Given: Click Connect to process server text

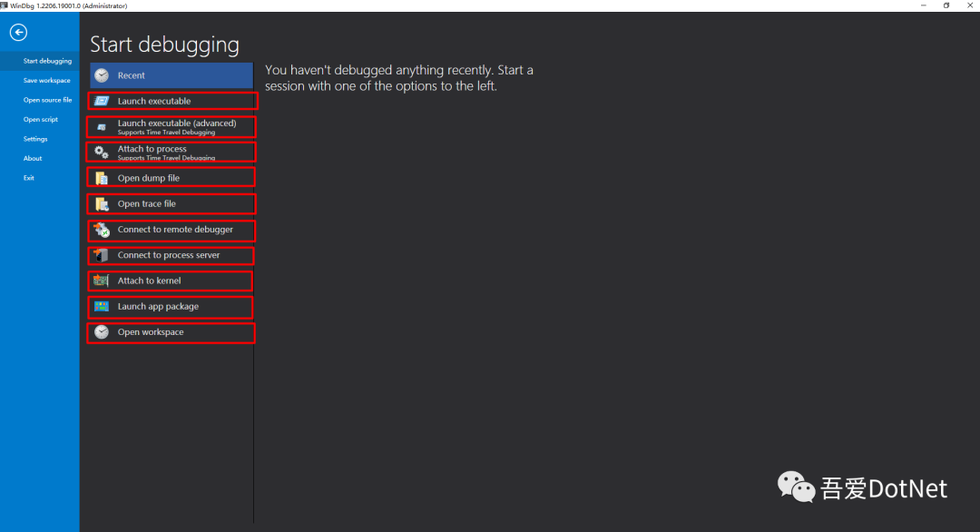Looking at the screenshot, I should tap(169, 255).
